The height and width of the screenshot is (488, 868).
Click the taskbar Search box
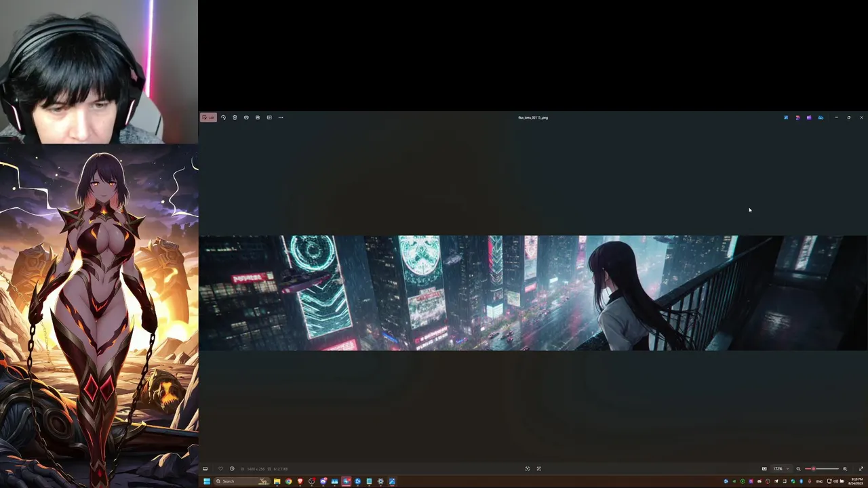(242, 481)
